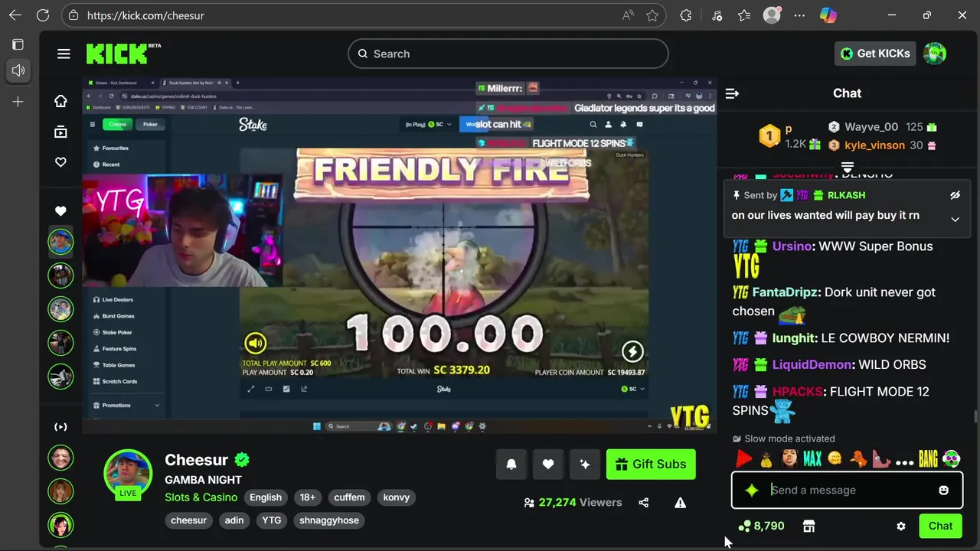The height and width of the screenshot is (551, 980).
Task: Select the BANG emote in quick emotes
Action: 928,459
